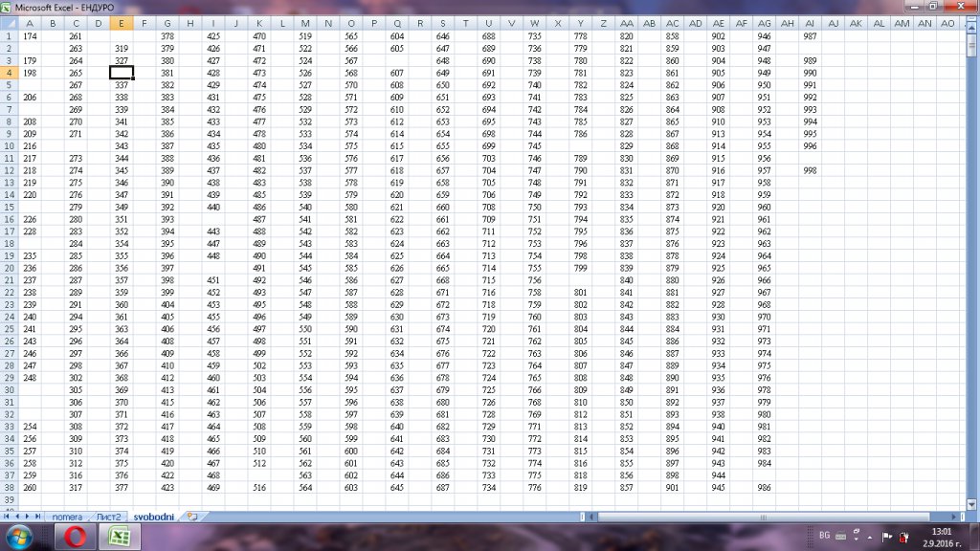Image resolution: width=980 pixels, height=551 pixels.
Task: Select cell containing 944
Action: (x=718, y=475)
